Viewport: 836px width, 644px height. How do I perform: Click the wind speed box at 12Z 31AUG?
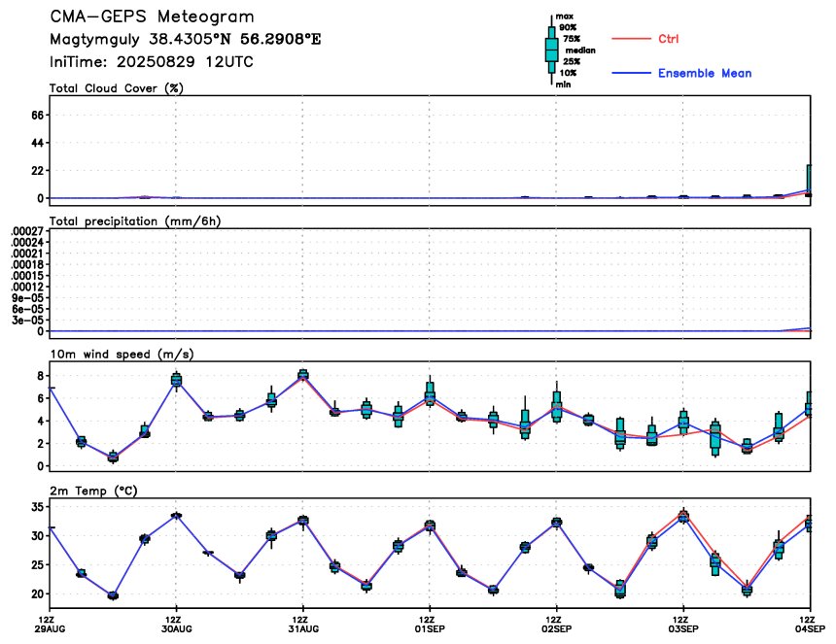(x=303, y=375)
